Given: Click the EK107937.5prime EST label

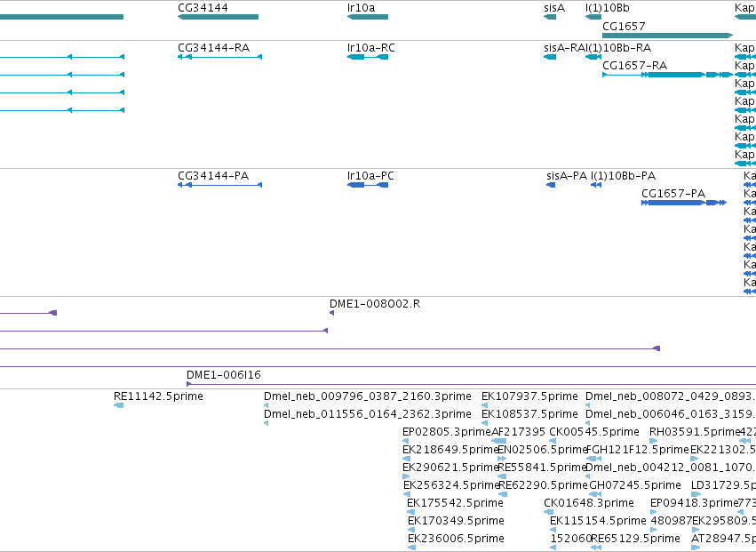Looking at the screenshot, I should [529, 396].
